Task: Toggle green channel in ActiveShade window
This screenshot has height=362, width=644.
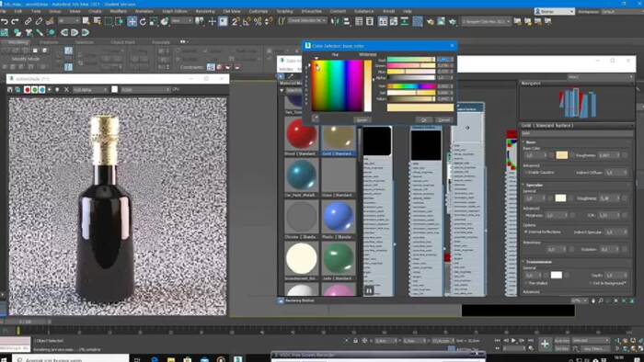Action: coord(35,89)
